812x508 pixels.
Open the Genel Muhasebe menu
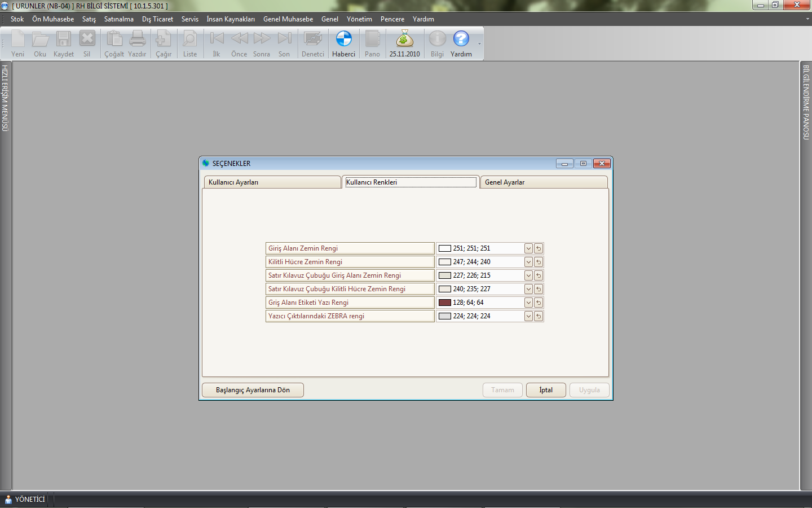[288, 19]
